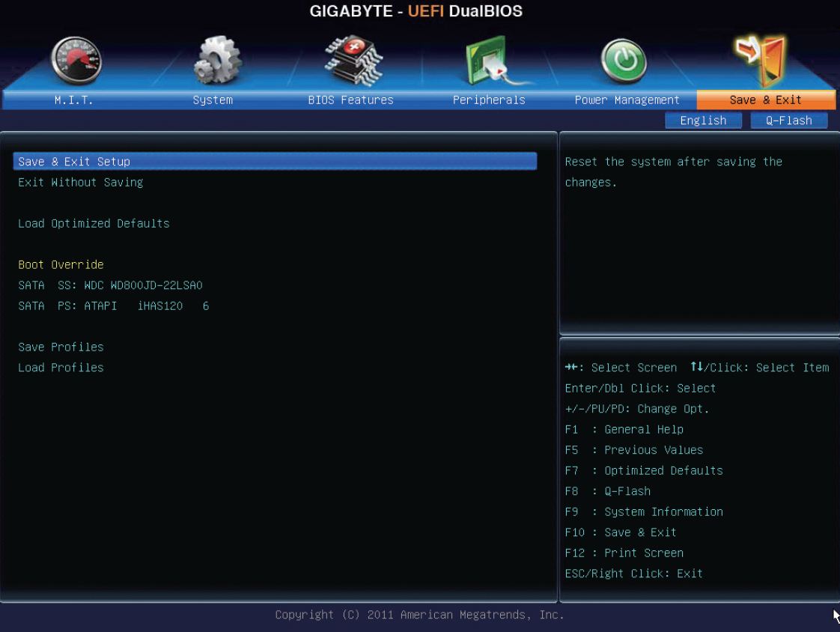
Task: Switch to the M.I.T. tab
Action: pyautogui.click(x=73, y=100)
